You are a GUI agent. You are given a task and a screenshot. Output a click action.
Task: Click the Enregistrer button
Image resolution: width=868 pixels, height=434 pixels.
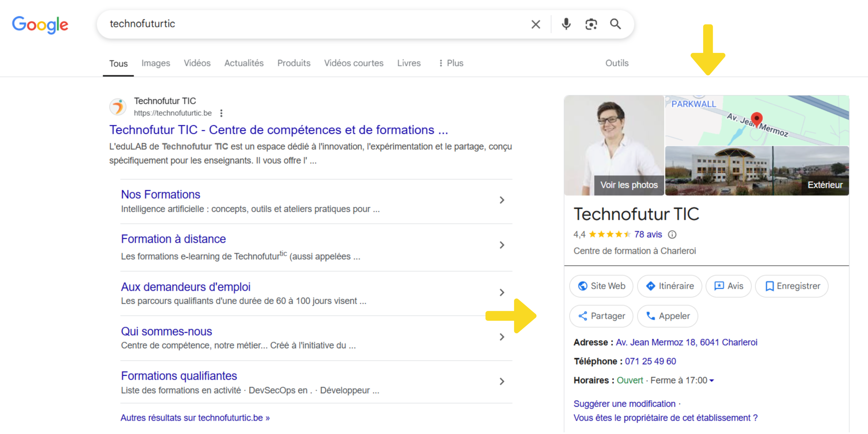pos(792,286)
